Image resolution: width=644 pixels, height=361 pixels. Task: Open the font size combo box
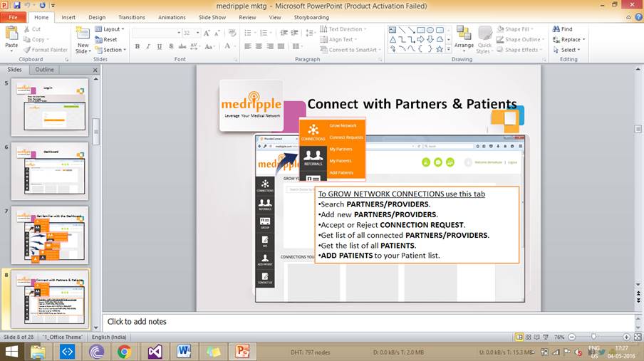point(191,33)
